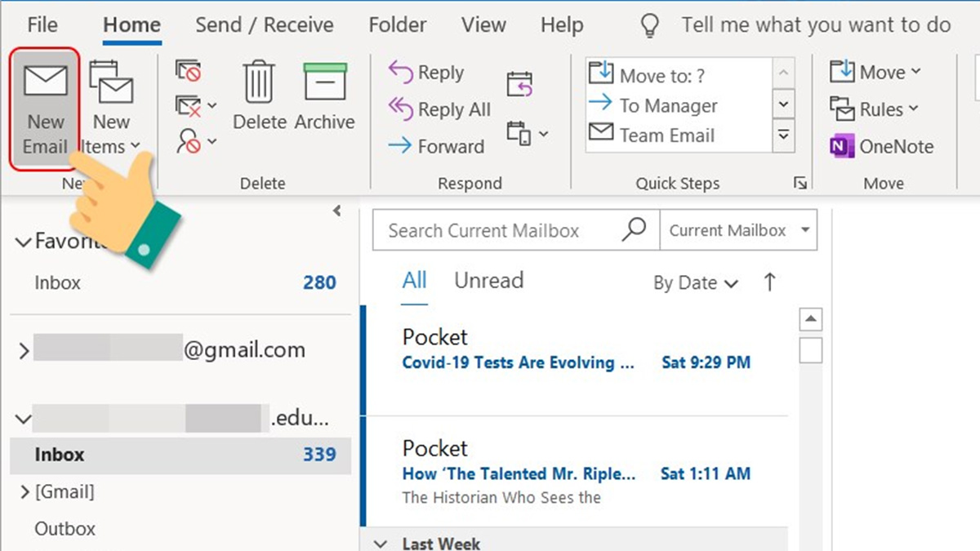Open the By Date sort dropdown

point(696,283)
